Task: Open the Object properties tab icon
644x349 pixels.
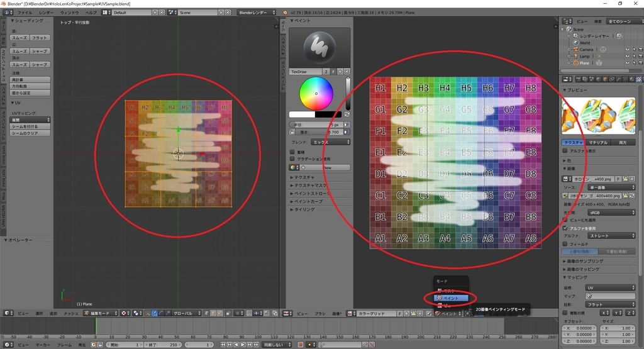Action: tap(606, 79)
